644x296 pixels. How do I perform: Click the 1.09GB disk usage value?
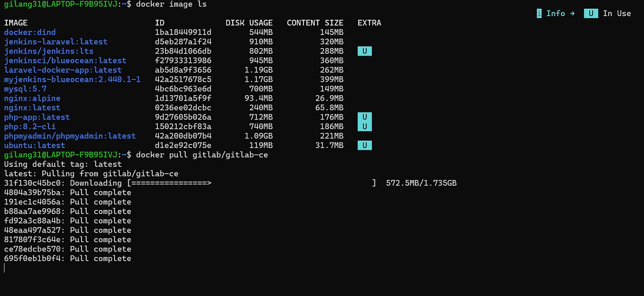click(x=259, y=136)
